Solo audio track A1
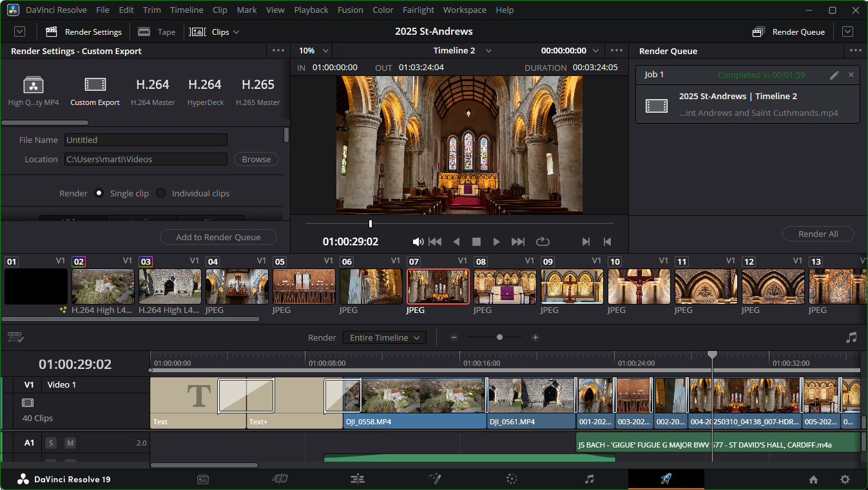This screenshot has height=490, width=868. coord(51,443)
